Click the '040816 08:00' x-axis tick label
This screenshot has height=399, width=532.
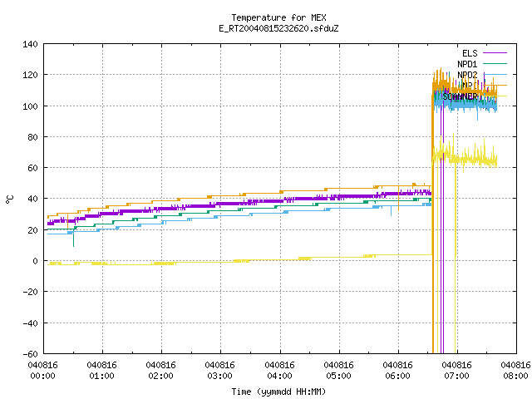pos(515,371)
